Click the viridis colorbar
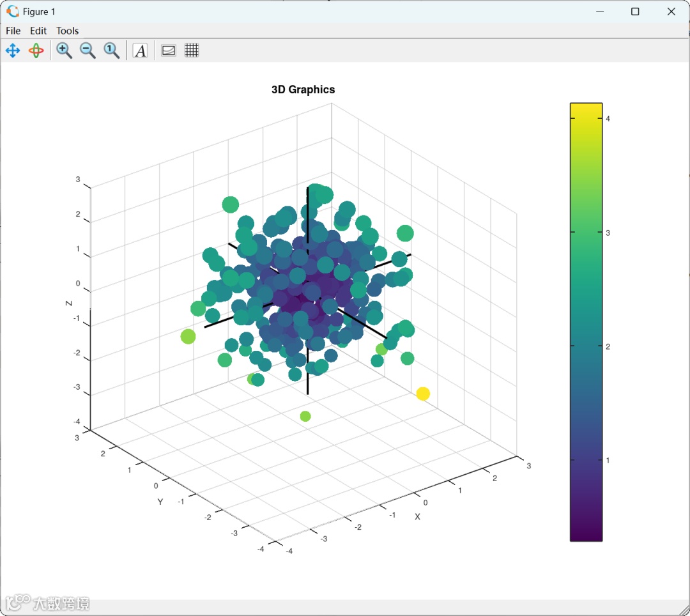Viewport: 690px width, 616px height. [586, 322]
